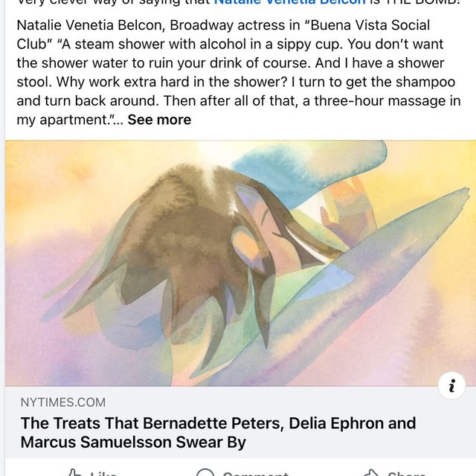Viewport: 476px width, 476px height.
Task: Open the link info 'i' icon
Action: pyautogui.click(x=451, y=386)
